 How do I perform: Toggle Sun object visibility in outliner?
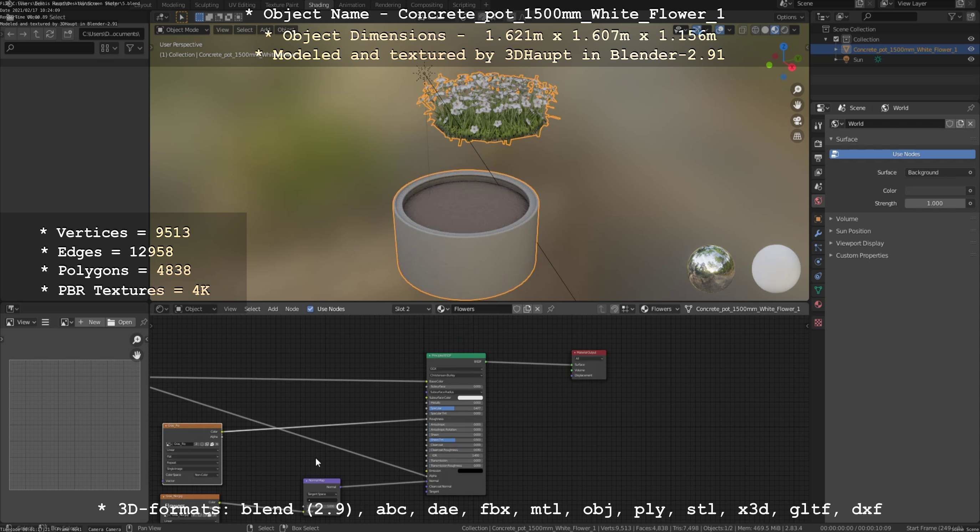pos(970,59)
